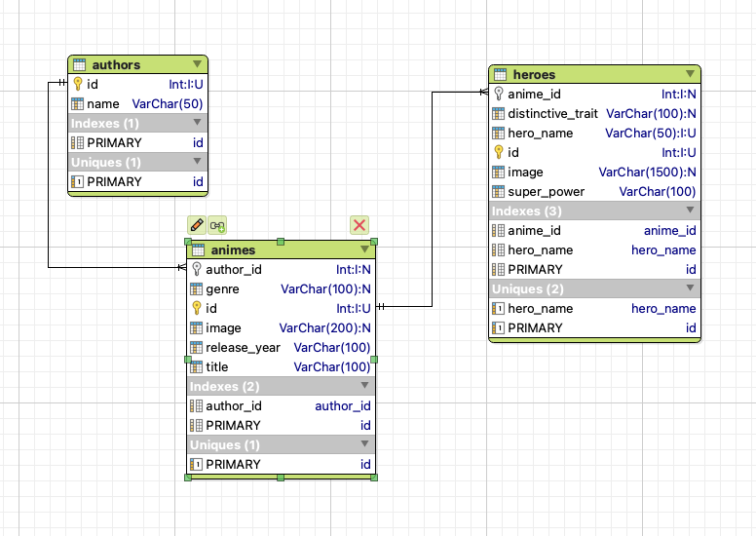The width and height of the screenshot is (756, 536).
Task: Collapse heroes Indexes (3) section
Action: coord(691,210)
